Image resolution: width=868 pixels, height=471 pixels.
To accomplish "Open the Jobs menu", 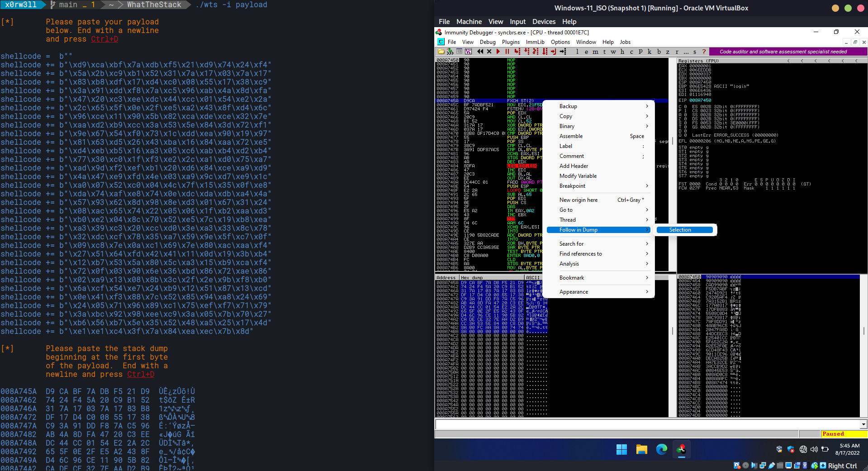I will [x=625, y=42].
